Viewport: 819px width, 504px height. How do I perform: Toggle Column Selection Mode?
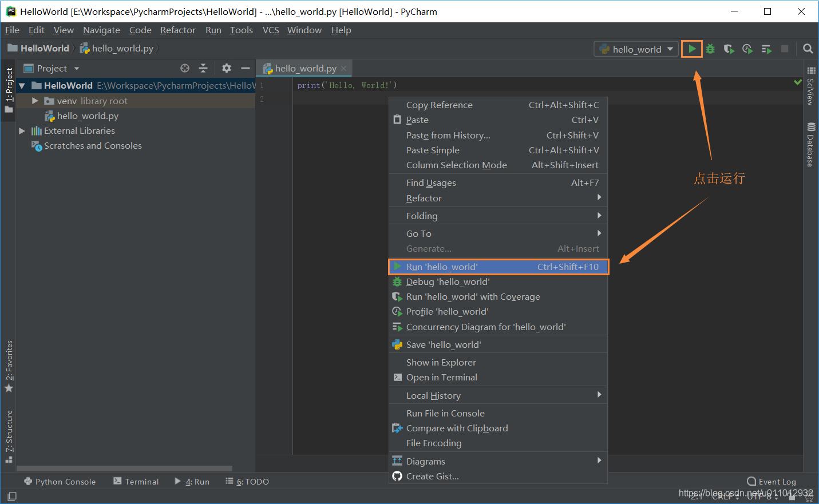click(x=498, y=165)
